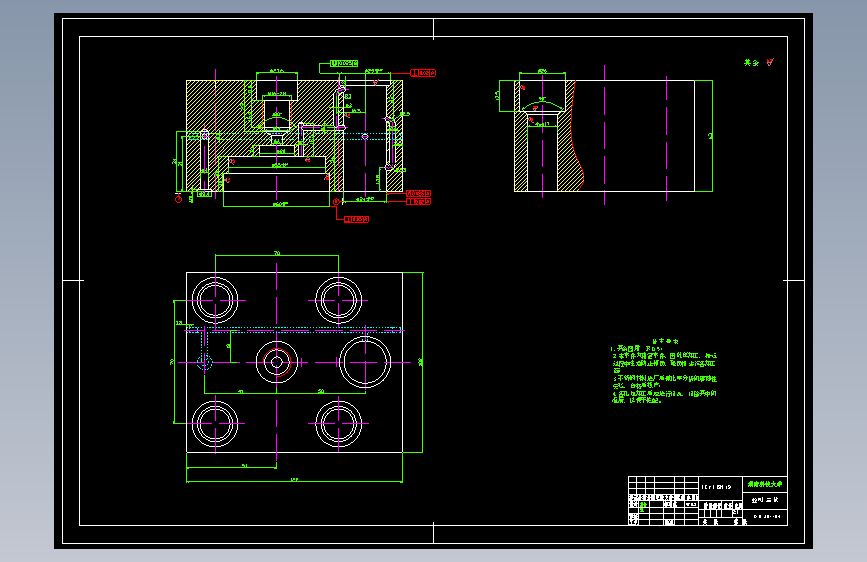This screenshot has width=867, height=562.
Task: Select the bottom-right counterbored hole in plan view
Action: [x=338, y=424]
